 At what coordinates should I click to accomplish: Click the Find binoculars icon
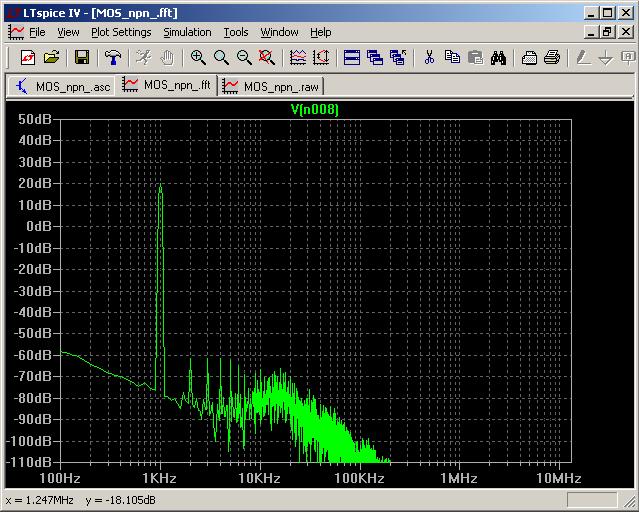pyautogui.click(x=498, y=57)
